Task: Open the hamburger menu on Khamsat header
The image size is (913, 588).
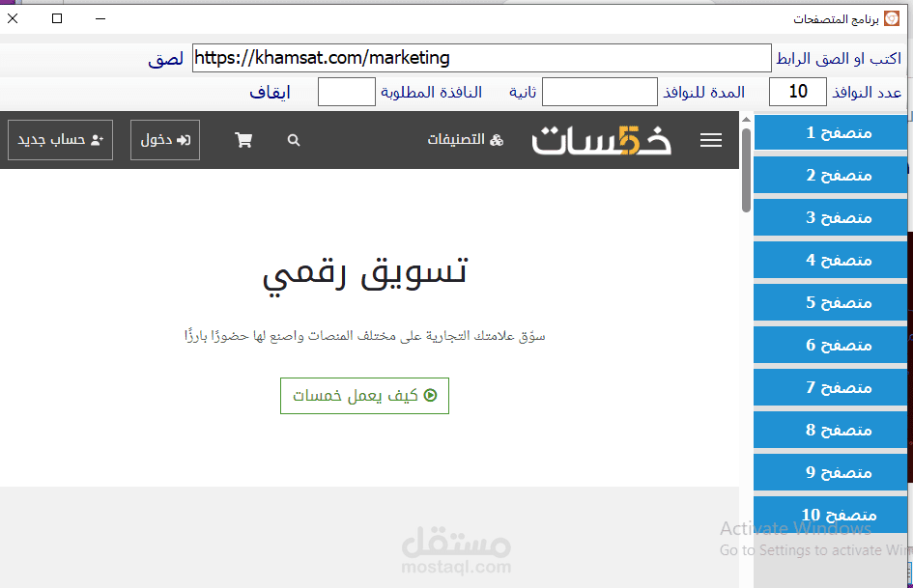Action: coord(710,140)
